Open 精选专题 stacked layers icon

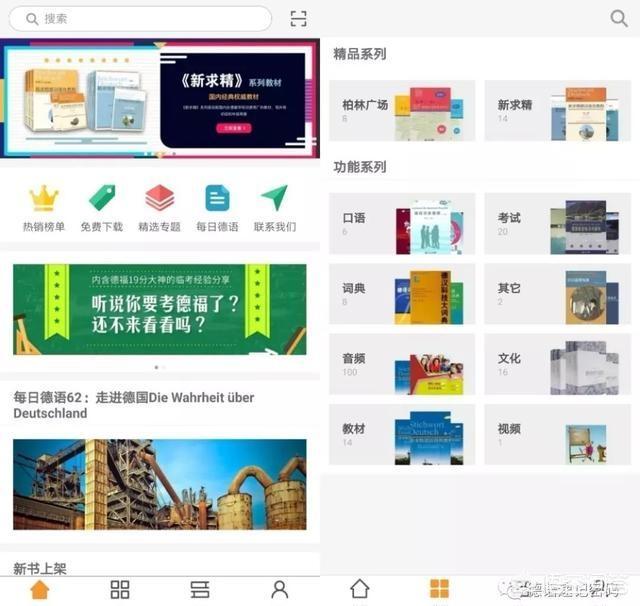(x=159, y=199)
